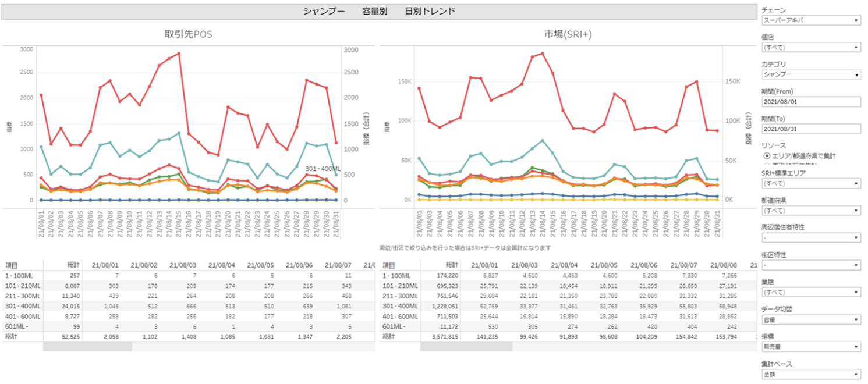The image size is (868, 384).
Task: Open the 集計ベース dropdown showing 金額
Action: point(811,374)
